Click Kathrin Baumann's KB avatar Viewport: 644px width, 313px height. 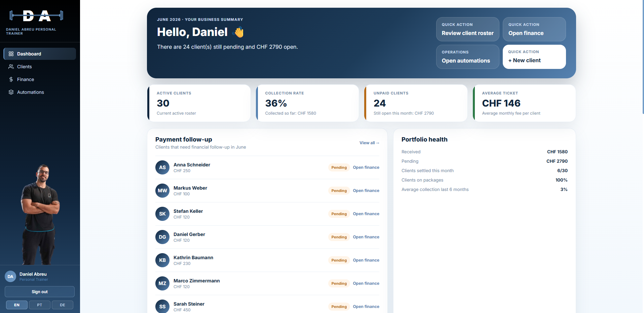click(x=162, y=260)
